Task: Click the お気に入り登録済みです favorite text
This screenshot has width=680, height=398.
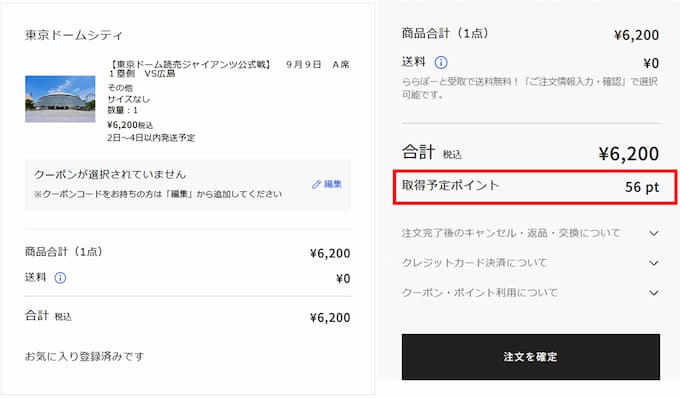Action: 84,356
